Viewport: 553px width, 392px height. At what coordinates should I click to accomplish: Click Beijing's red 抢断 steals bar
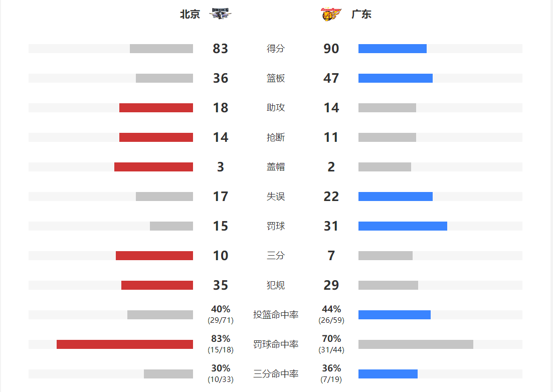(x=156, y=137)
